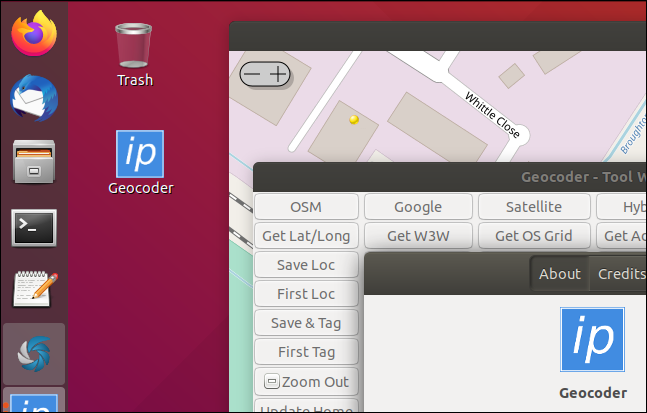Click the yellow location marker on map
This screenshot has height=413, width=647.
tap(354, 120)
